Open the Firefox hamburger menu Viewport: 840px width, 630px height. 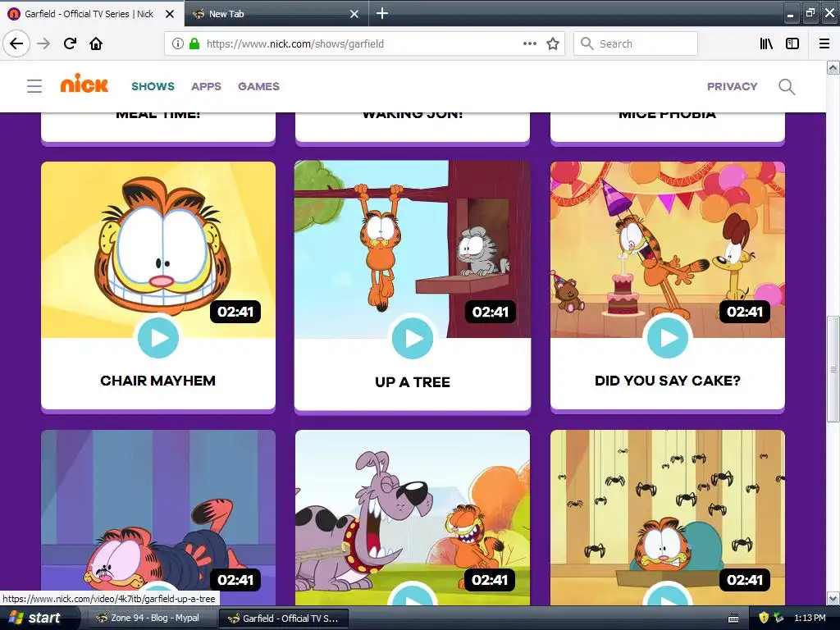(824, 43)
